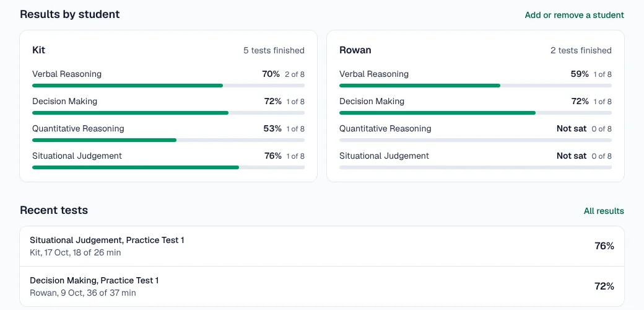Viewport: 644px width, 310px height.
Task: Open the All results link
Action: point(604,211)
